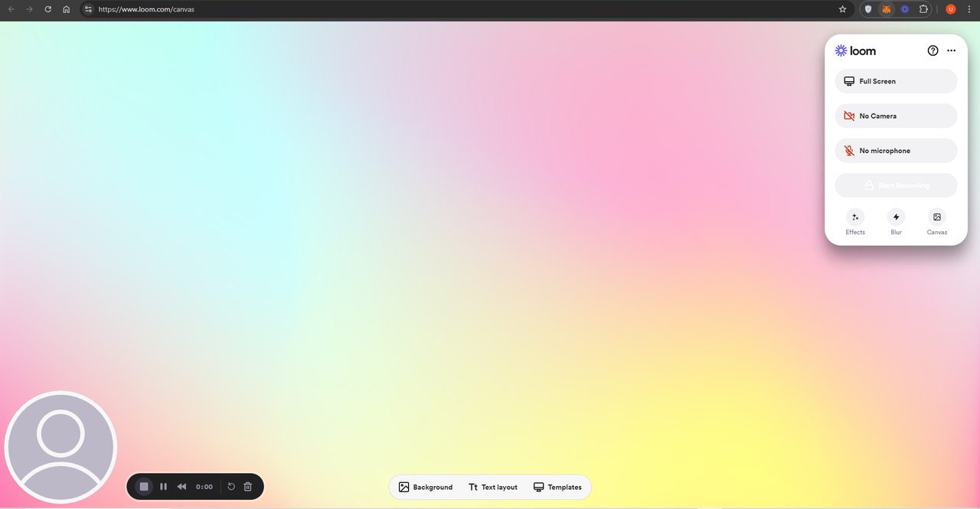This screenshot has width=980, height=509.
Task: Click the Start Recording button
Action: (x=896, y=185)
